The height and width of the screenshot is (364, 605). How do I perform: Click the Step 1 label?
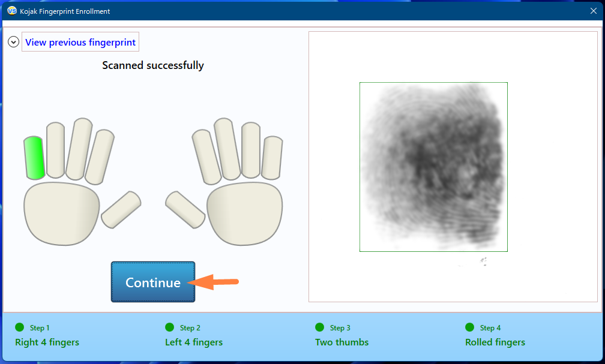(40, 328)
